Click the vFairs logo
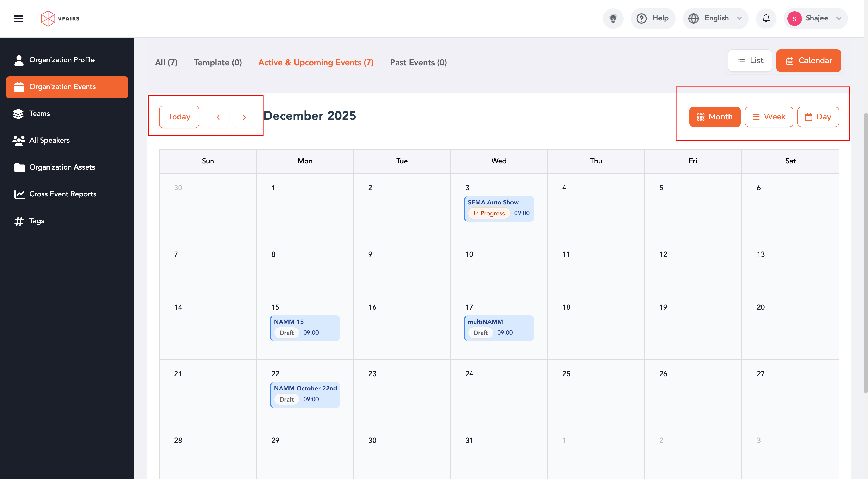The image size is (868, 479). (x=60, y=19)
